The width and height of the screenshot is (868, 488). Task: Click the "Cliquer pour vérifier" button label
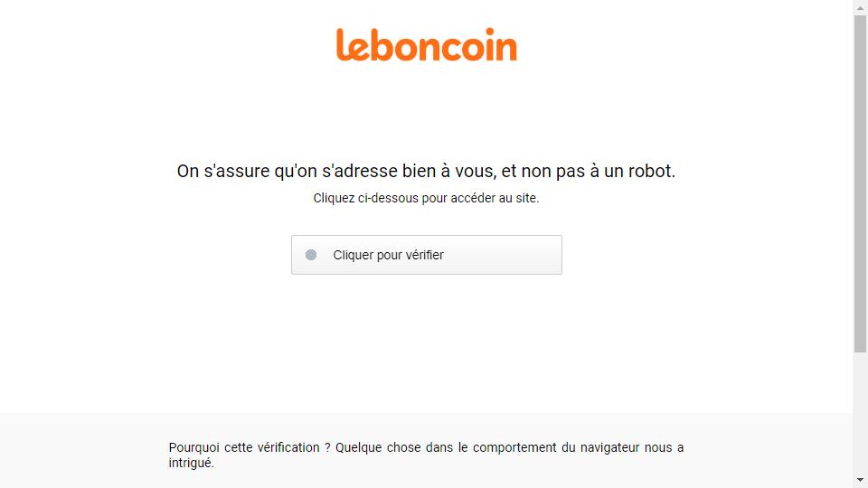click(x=388, y=255)
